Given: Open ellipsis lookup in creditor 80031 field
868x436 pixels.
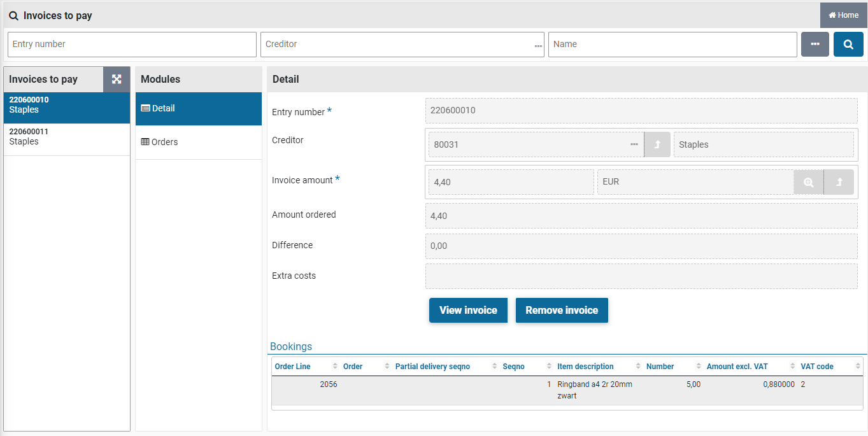Looking at the screenshot, I should 634,144.
